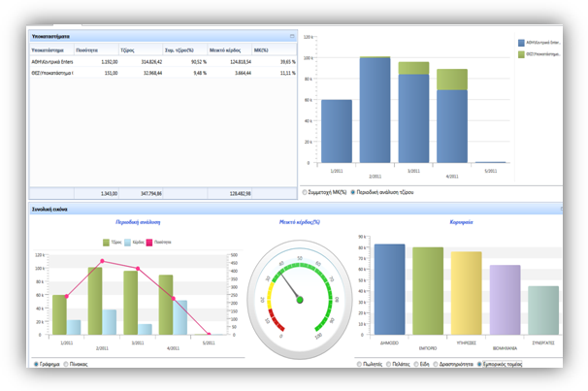Viewport: 588px width, 391px height.
Task: Click the Κορυφαία chart title
Action: point(461,222)
